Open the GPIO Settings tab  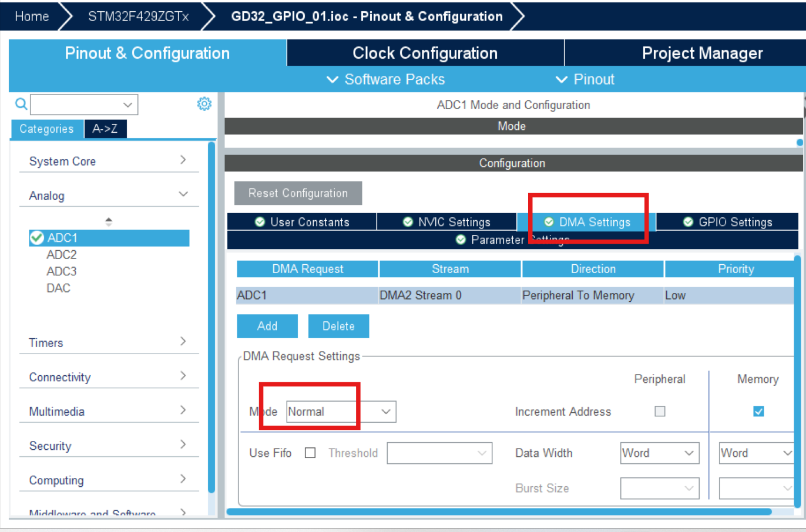pos(727,222)
